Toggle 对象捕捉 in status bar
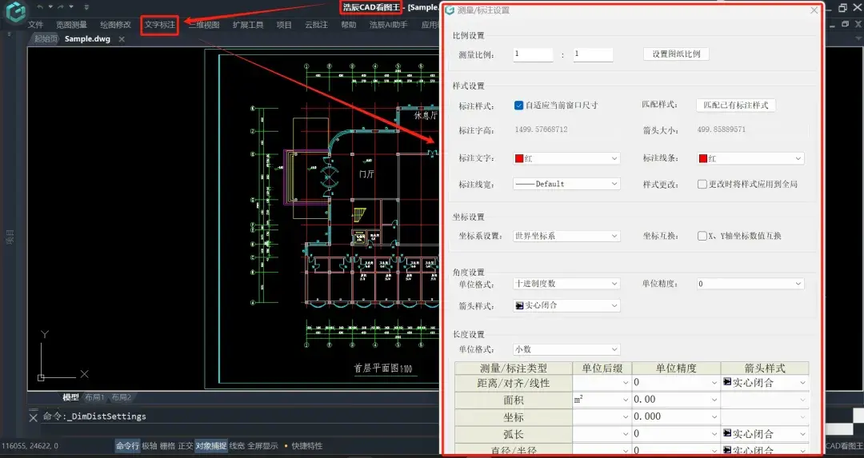Image resolution: width=864 pixels, height=458 pixels. point(211,446)
